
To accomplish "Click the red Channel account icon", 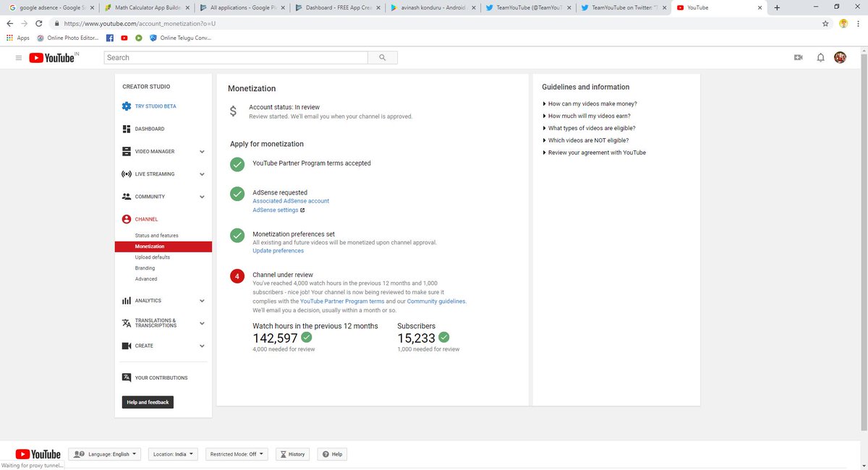I will click(x=127, y=219).
